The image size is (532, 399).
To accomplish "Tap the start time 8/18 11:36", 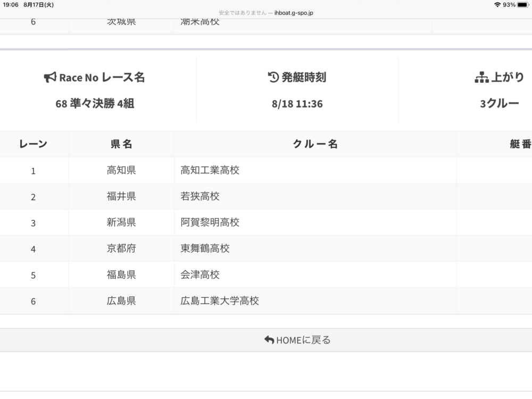I will [297, 104].
